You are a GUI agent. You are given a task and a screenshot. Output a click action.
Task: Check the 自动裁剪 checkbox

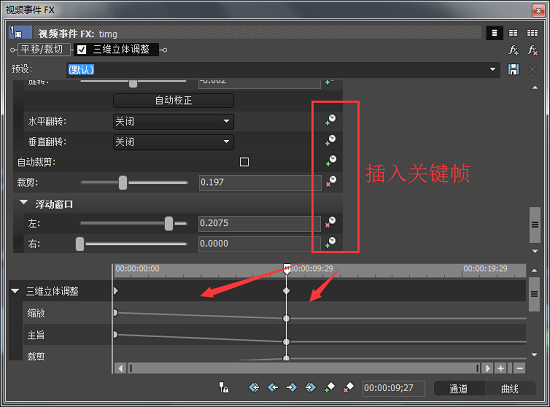244,162
